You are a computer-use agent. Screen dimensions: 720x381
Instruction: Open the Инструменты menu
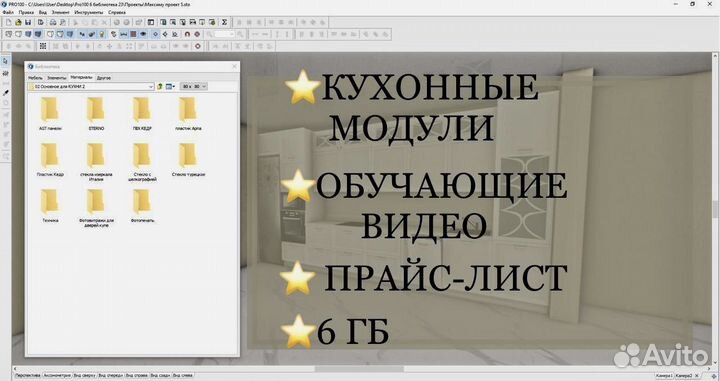point(89,12)
